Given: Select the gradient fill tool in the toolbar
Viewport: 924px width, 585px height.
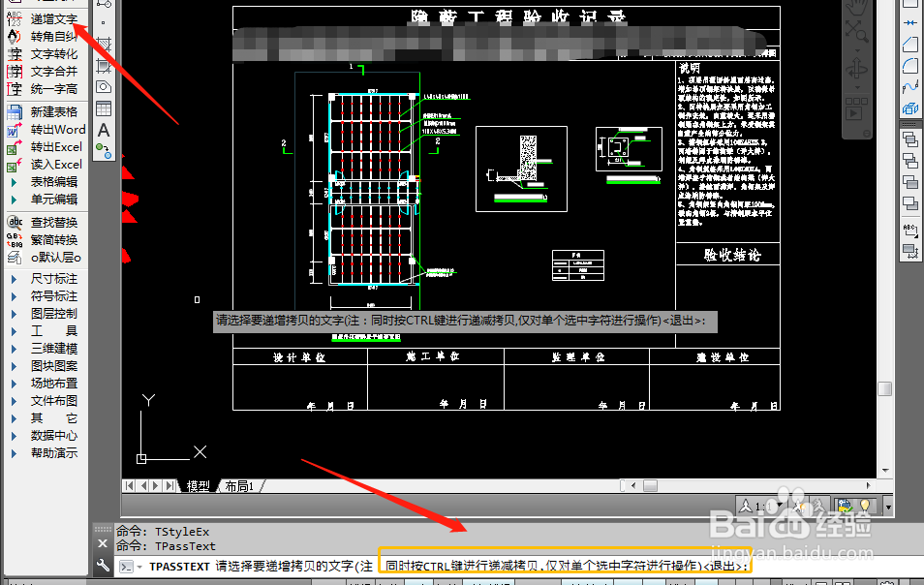Looking at the screenshot, I should click(104, 66).
